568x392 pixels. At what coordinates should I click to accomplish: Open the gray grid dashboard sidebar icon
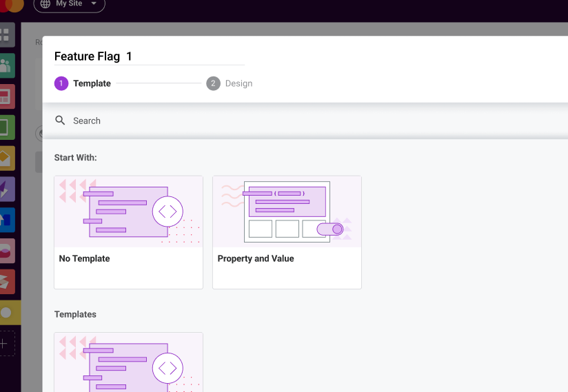point(6,34)
